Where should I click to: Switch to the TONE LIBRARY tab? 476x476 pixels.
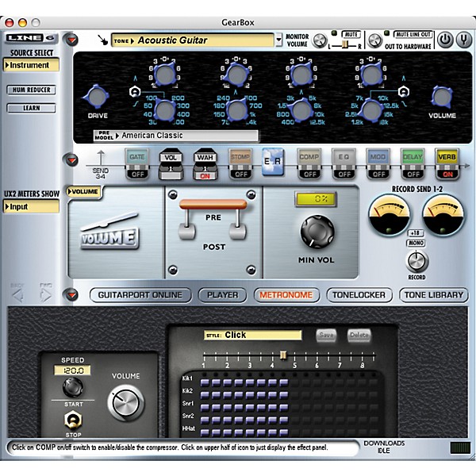[433, 295]
